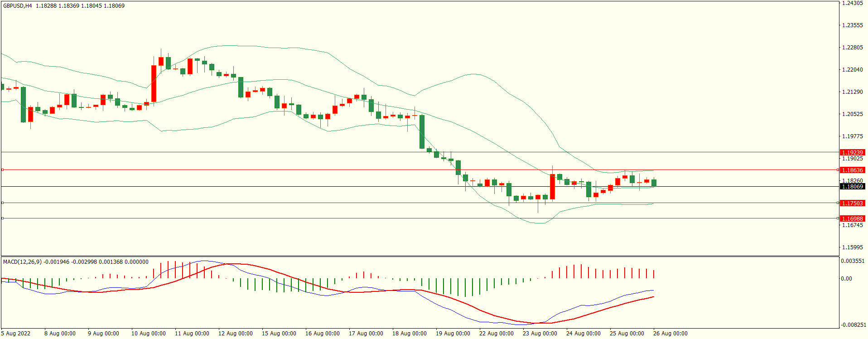Select the red horizontal line at 1.18636
This screenshot has width=868, height=339.
pos(420,170)
